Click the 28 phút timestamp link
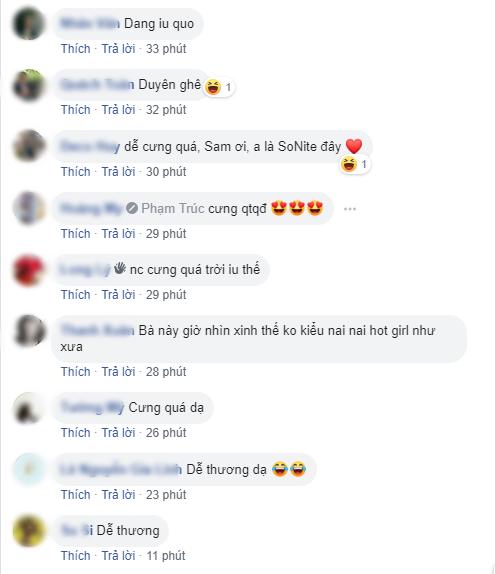495x574 pixels. [x=166, y=372]
